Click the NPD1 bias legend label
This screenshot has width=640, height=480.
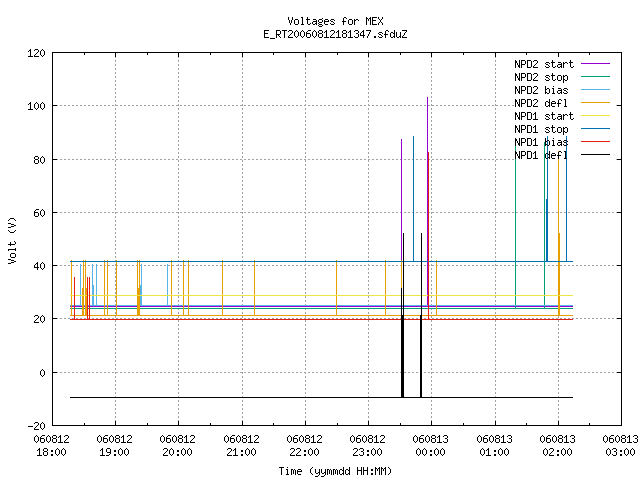click(x=541, y=142)
